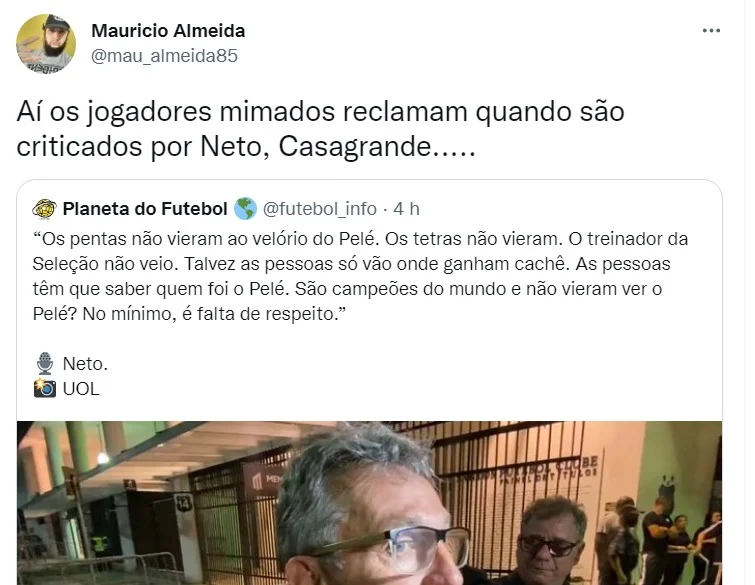755x585 pixels.
Task: Open Planeta do Futebol account name
Action: [145, 209]
